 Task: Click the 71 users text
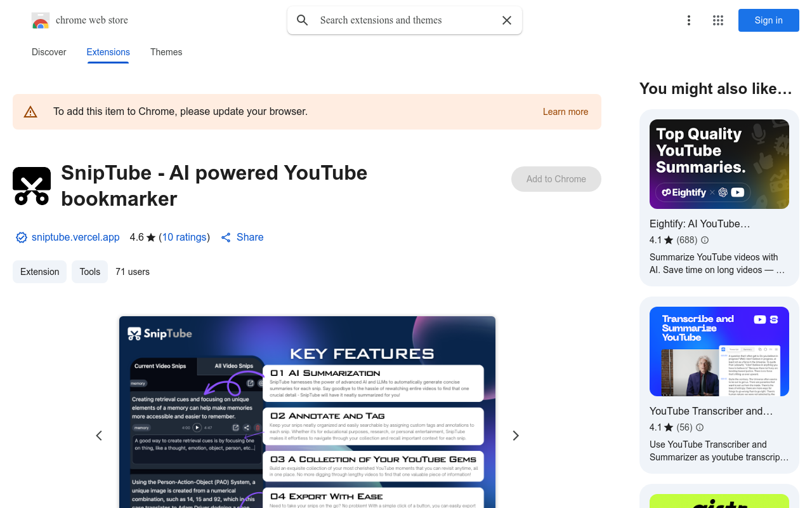click(x=133, y=272)
